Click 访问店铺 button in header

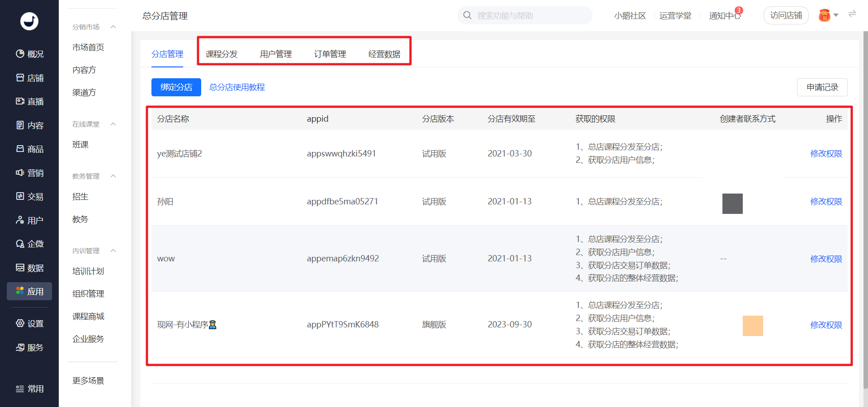(786, 15)
